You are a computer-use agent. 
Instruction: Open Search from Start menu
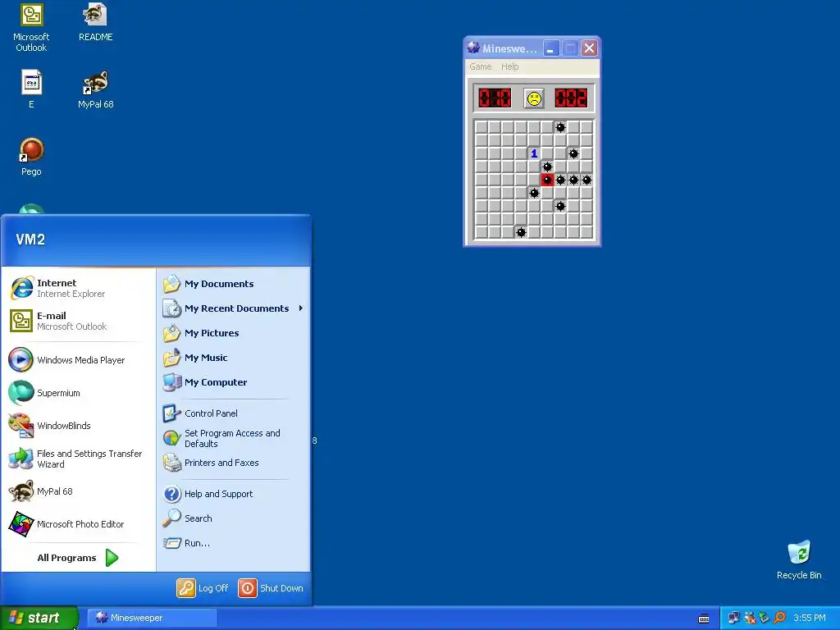click(x=234, y=518)
